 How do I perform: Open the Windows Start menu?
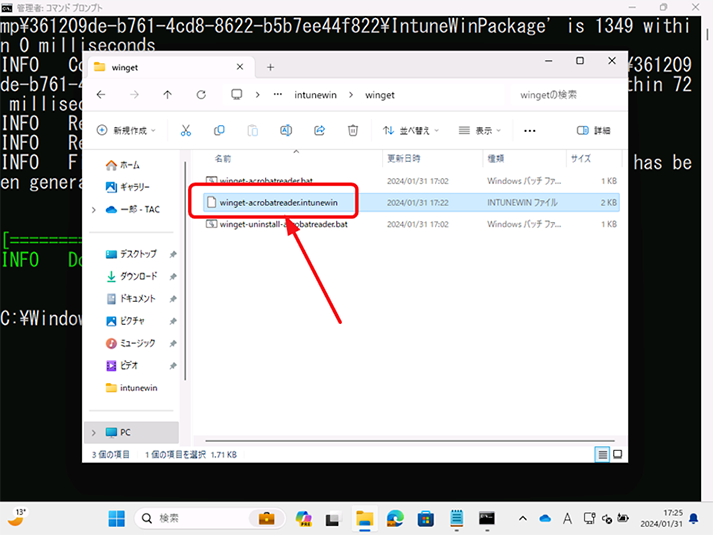[x=116, y=518]
